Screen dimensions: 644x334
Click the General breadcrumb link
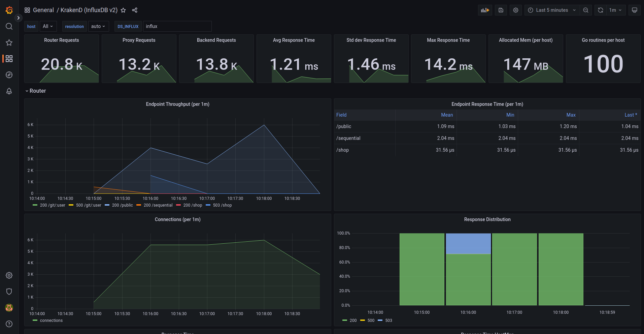tap(43, 10)
